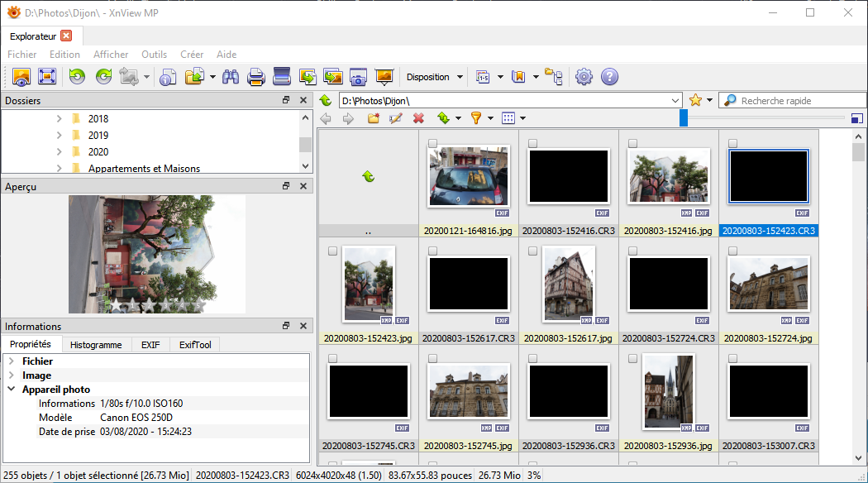Open settings with the gear icon
Image resolution: width=868 pixels, height=483 pixels.
pos(584,77)
